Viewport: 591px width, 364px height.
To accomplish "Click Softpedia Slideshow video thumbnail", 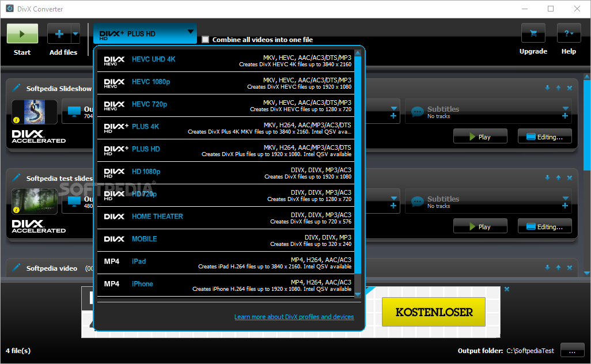I will (x=35, y=112).
